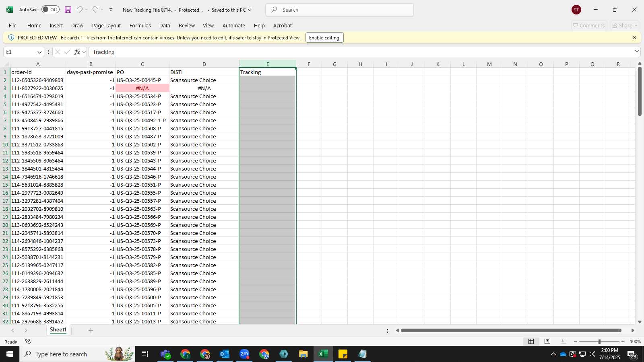Click the 100% zoom level
The height and width of the screenshot is (362, 644).
click(635, 341)
